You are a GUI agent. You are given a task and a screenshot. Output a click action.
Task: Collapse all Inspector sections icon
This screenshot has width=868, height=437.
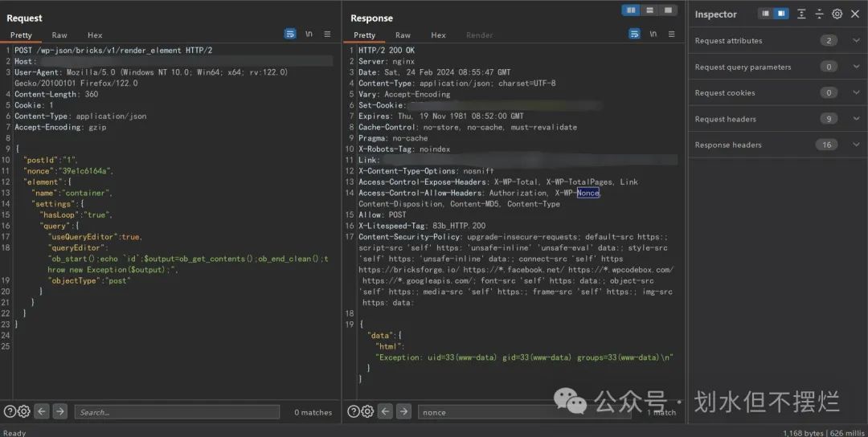[x=819, y=14]
